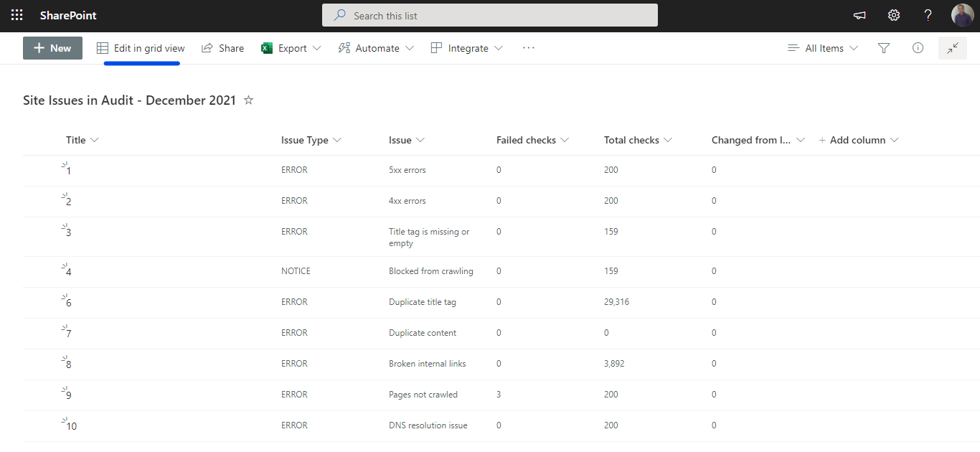
Task: Expand the Export dropdown
Action: coord(291,48)
